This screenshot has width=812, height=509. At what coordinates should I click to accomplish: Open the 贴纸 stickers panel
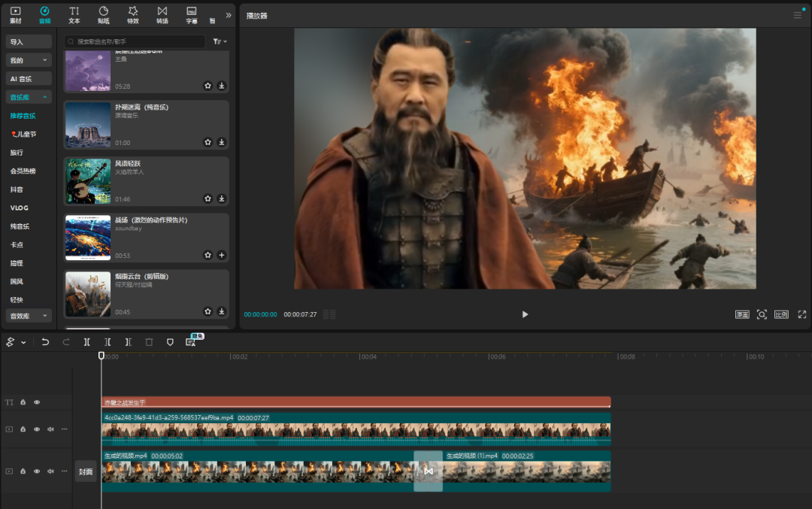pos(103,14)
